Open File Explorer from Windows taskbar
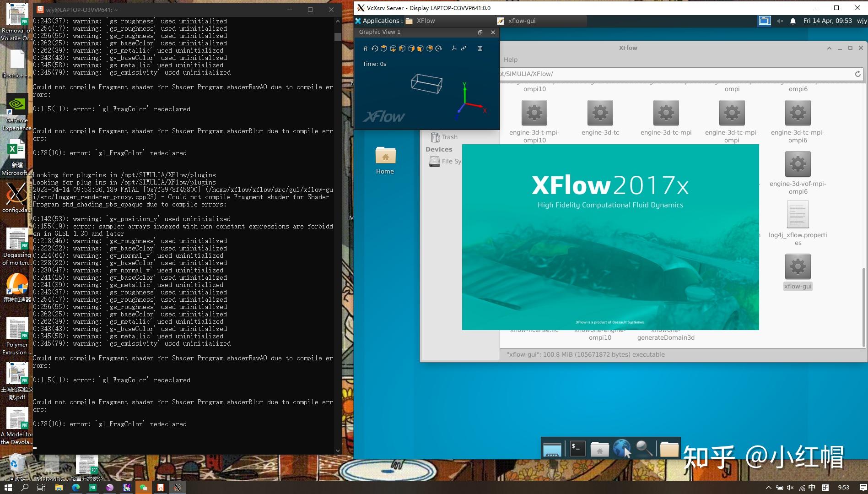Viewport: 868px width, 494px height. click(x=59, y=488)
